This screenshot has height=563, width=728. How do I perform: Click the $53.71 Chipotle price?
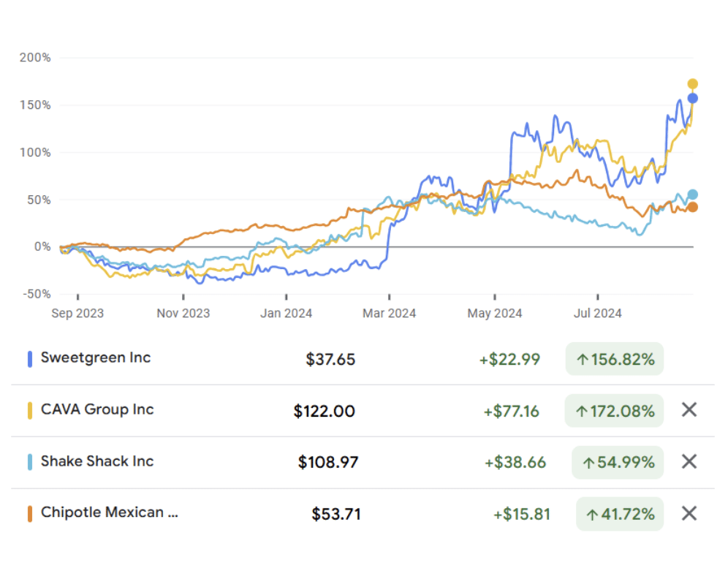[x=335, y=514]
